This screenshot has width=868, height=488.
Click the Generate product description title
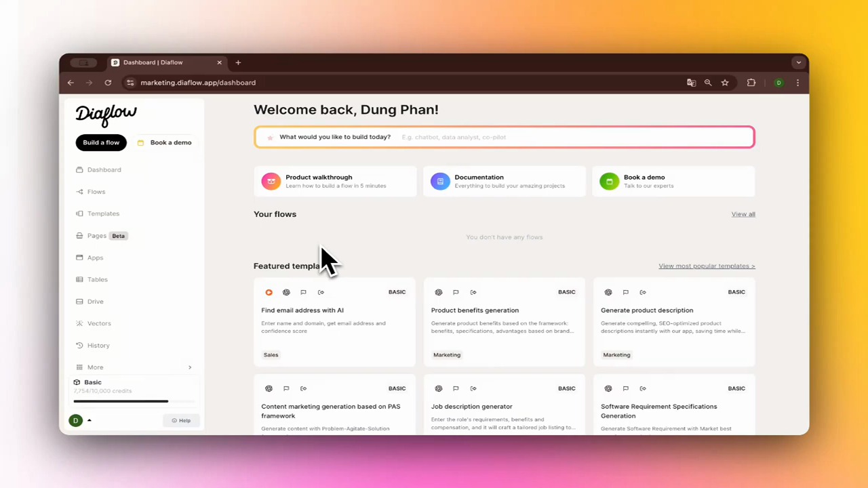coord(647,310)
